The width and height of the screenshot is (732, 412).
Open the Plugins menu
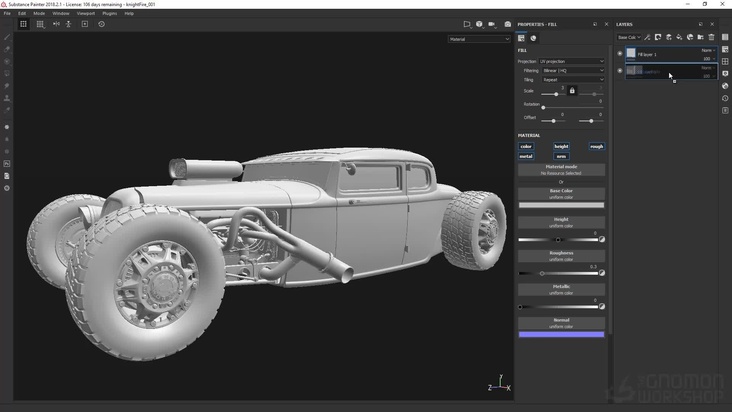tap(110, 14)
